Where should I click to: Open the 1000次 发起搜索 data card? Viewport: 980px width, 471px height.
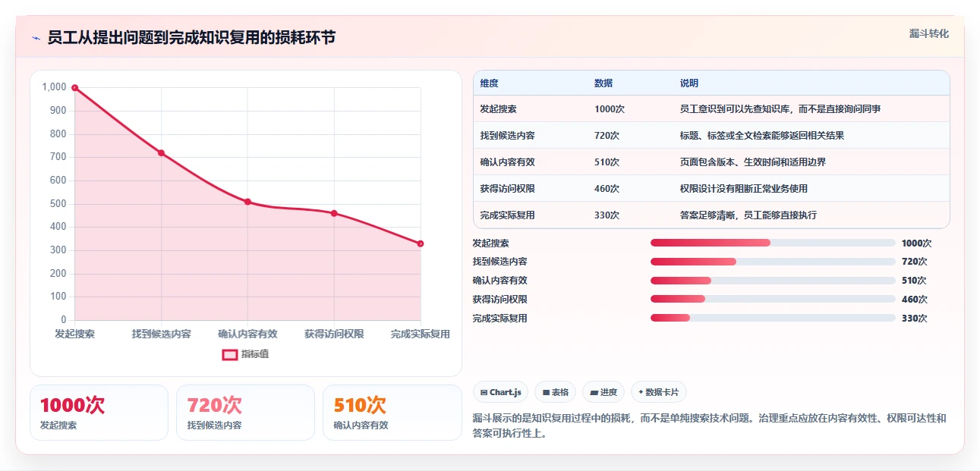[x=99, y=412]
